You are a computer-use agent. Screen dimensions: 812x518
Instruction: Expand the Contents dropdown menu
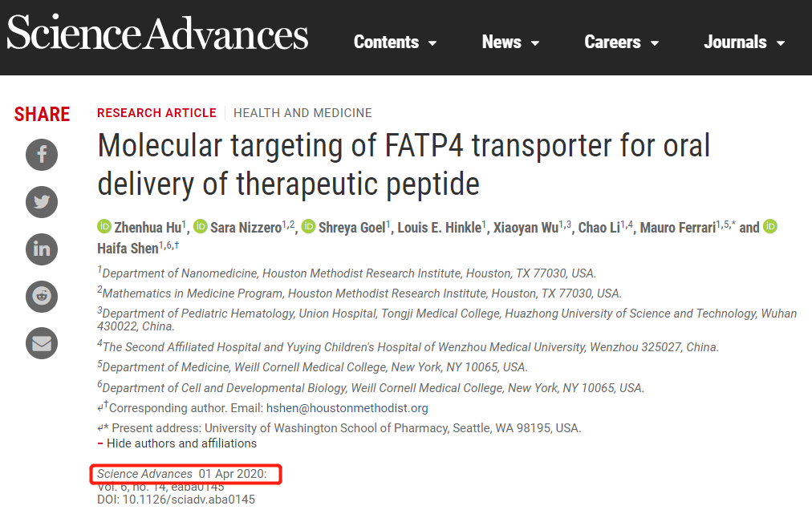395,42
